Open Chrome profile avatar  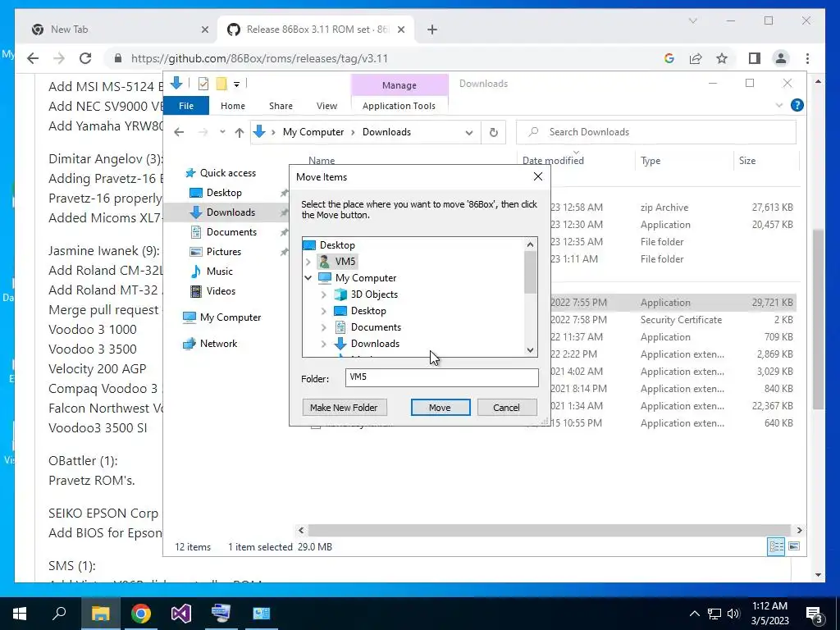(781, 58)
